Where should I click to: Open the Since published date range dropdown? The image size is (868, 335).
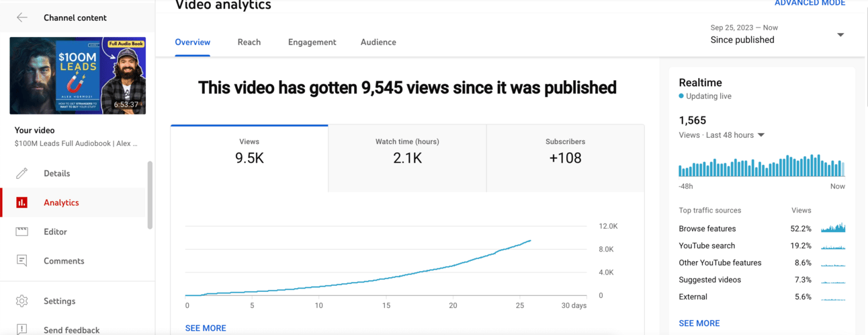click(x=777, y=34)
